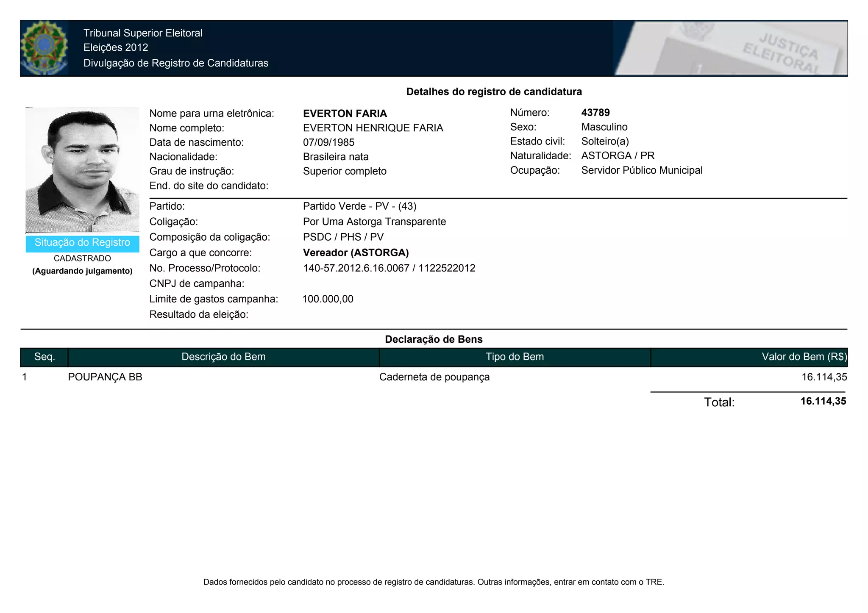This screenshot has height=613, width=868.
Task: Click the name EVERTON FARIA in bold
Action: point(345,114)
